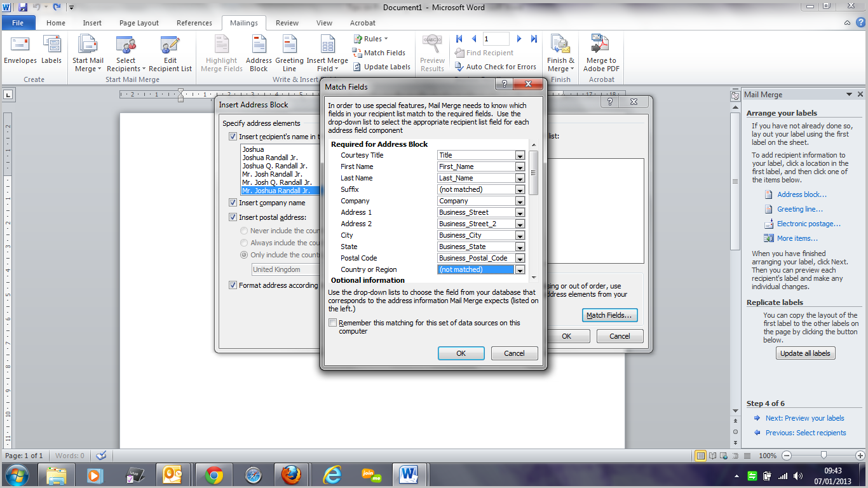Open Google Chrome from taskbar
This screenshot has width=868, height=488.
(x=214, y=475)
